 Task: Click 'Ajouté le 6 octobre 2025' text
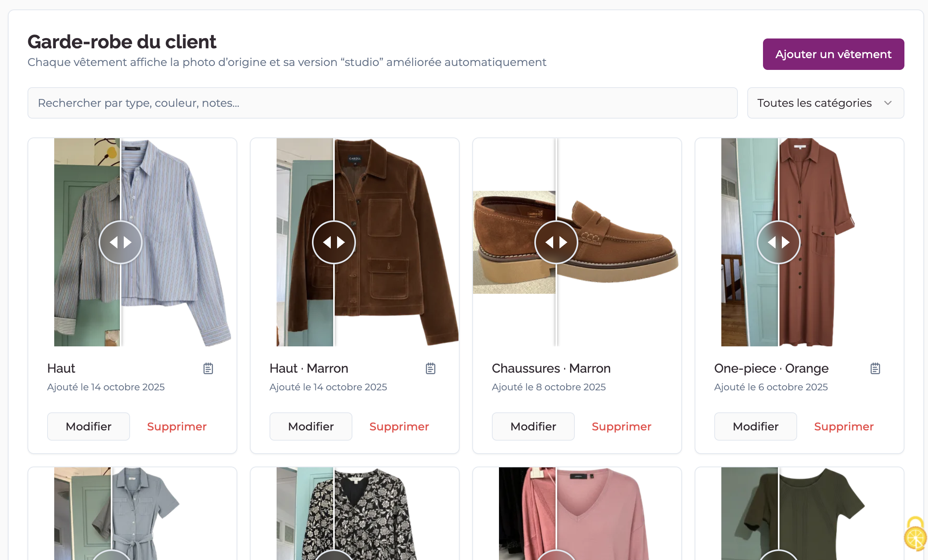click(771, 387)
